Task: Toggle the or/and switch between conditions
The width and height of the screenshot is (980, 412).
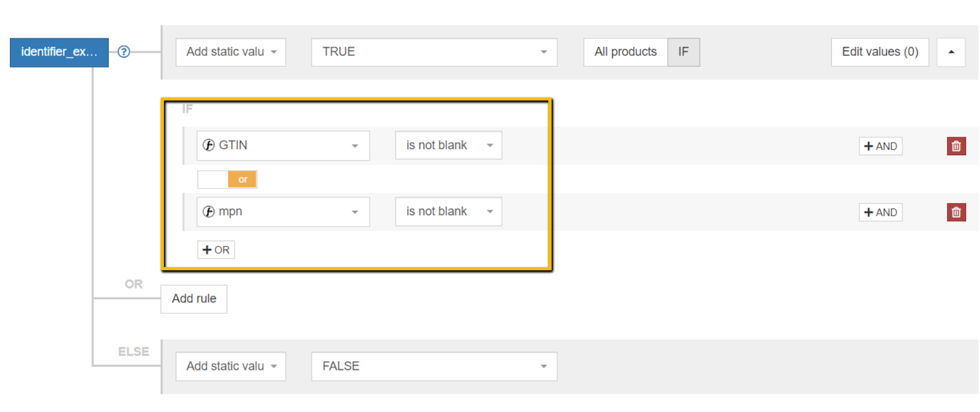Action: point(227,180)
